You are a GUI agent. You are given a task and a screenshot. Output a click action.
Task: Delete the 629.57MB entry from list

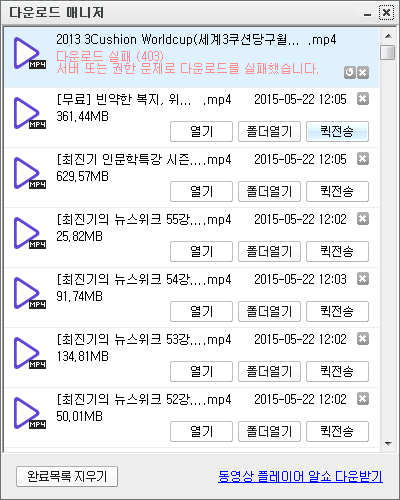[363, 159]
